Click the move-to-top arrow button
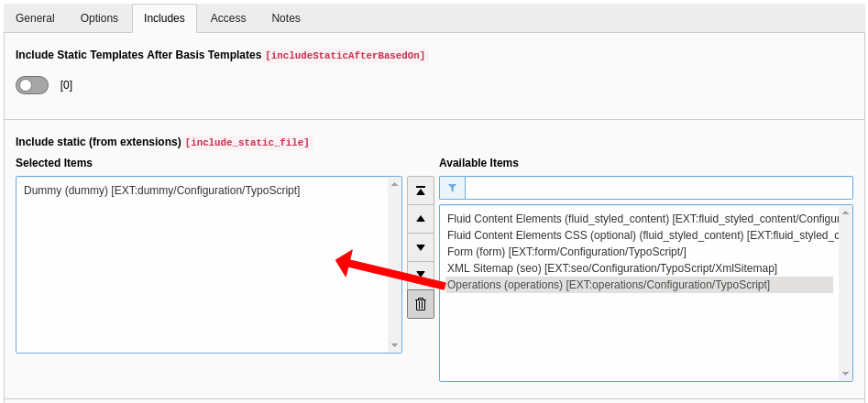The image size is (868, 403). pyautogui.click(x=421, y=191)
